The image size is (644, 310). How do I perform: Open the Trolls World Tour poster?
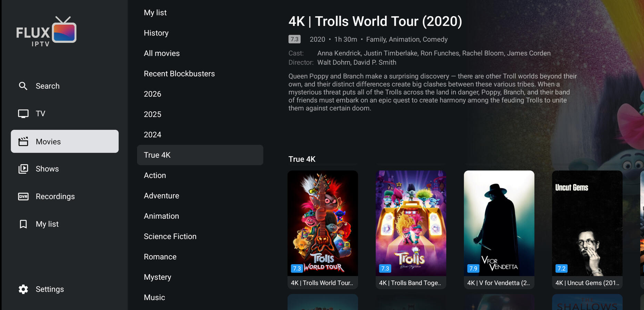[322, 223]
